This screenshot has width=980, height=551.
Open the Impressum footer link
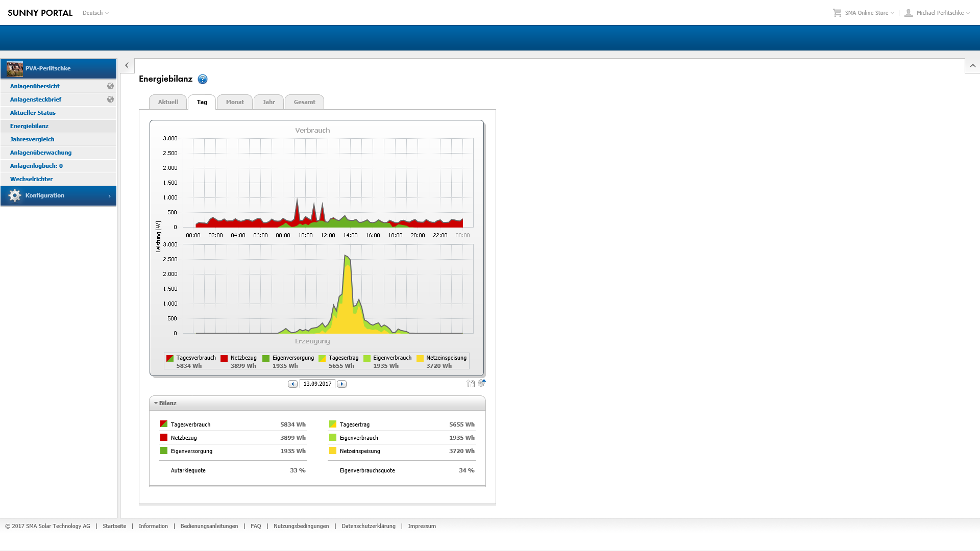click(x=422, y=526)
